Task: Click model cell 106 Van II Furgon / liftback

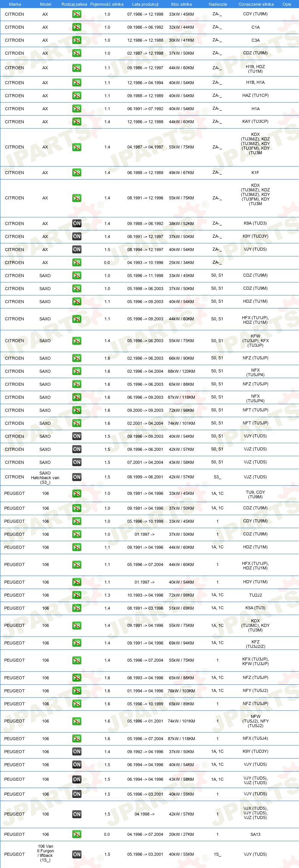Action: coord(45,853)
